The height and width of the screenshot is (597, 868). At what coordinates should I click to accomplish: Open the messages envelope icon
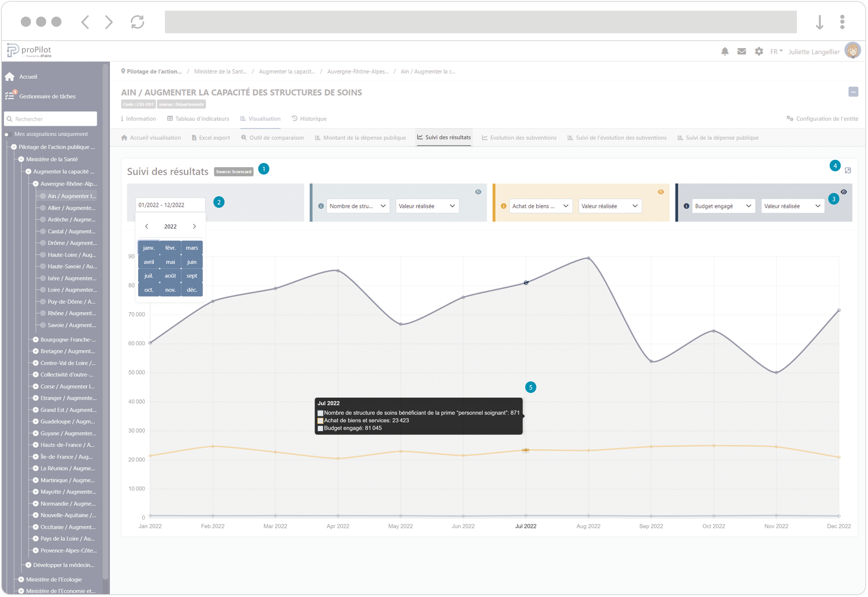point(741,52)
